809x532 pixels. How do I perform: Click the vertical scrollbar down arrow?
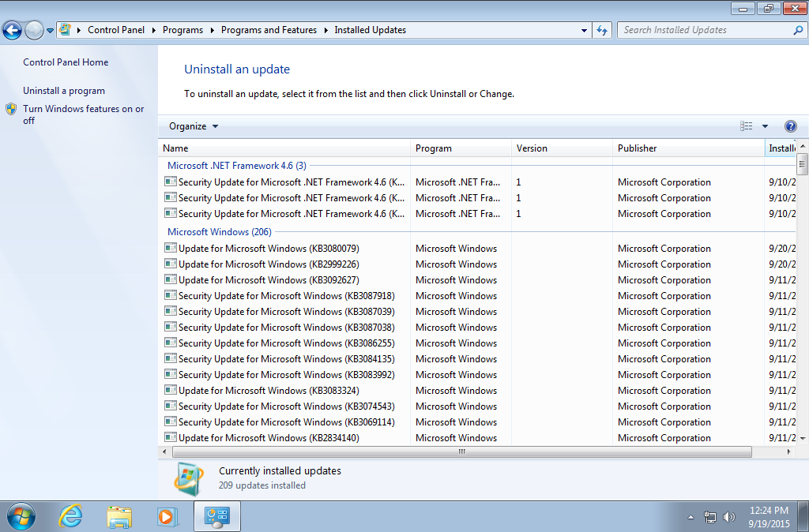[803, 439]
